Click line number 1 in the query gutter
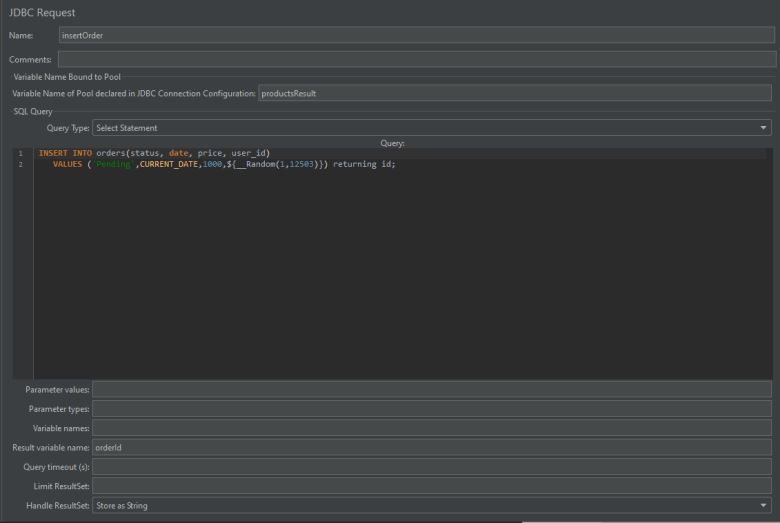 coord(20,153)
